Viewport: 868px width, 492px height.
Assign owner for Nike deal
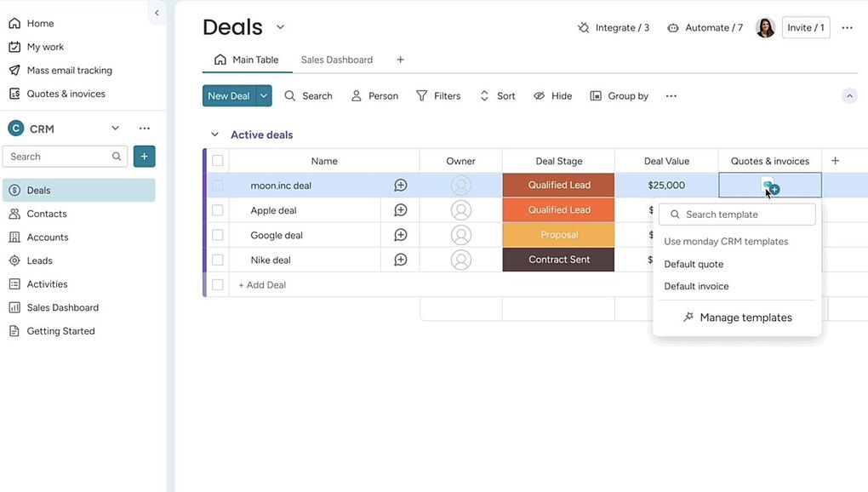460,260
